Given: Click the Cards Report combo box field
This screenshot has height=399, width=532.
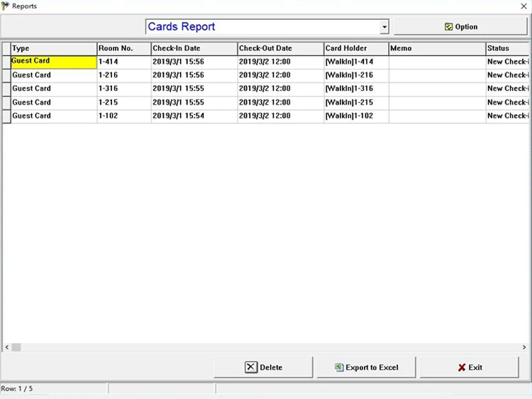Looking at the screenshot, I should tap(267, 27).
